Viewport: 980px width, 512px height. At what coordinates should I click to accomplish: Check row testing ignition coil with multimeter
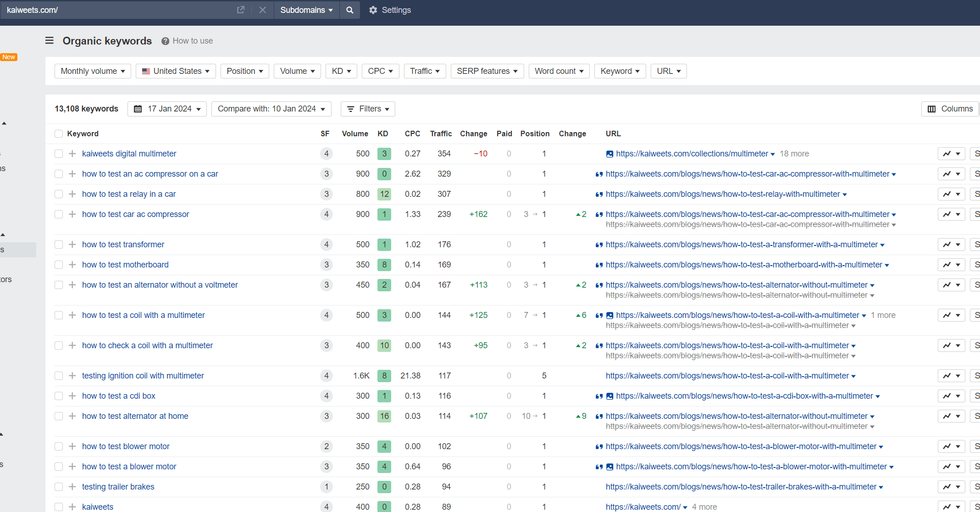59,376
